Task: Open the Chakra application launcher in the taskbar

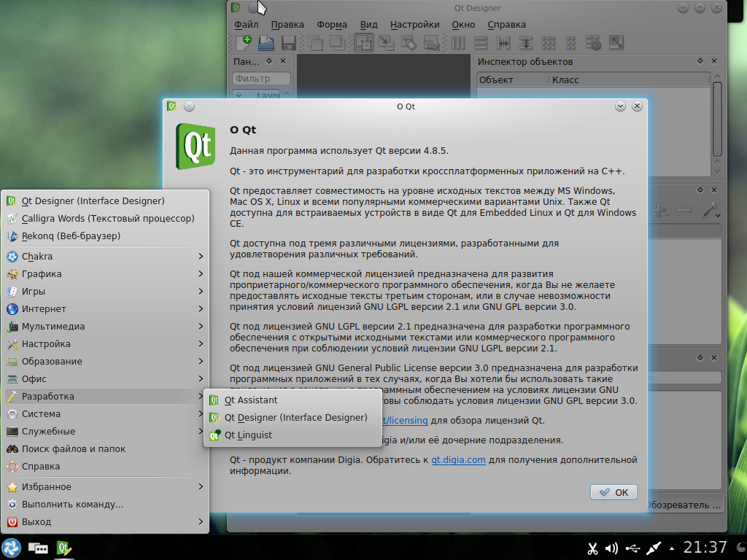Action: point(12,548)
